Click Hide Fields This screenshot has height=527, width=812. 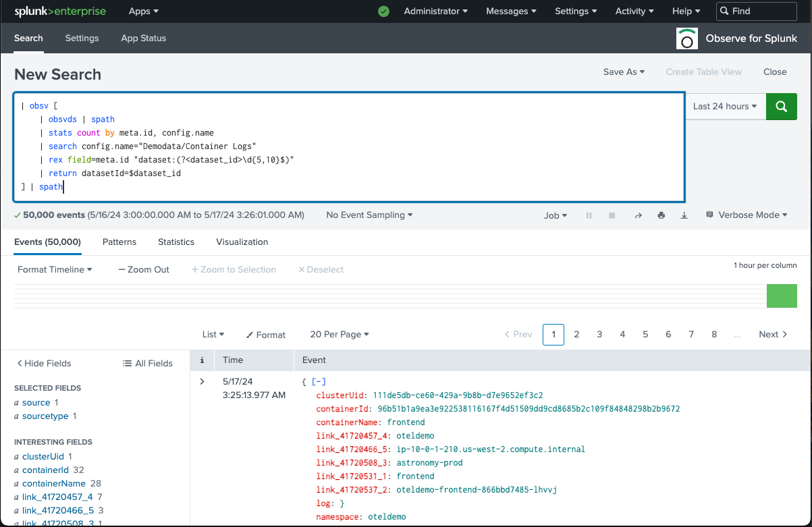point(44,363)
